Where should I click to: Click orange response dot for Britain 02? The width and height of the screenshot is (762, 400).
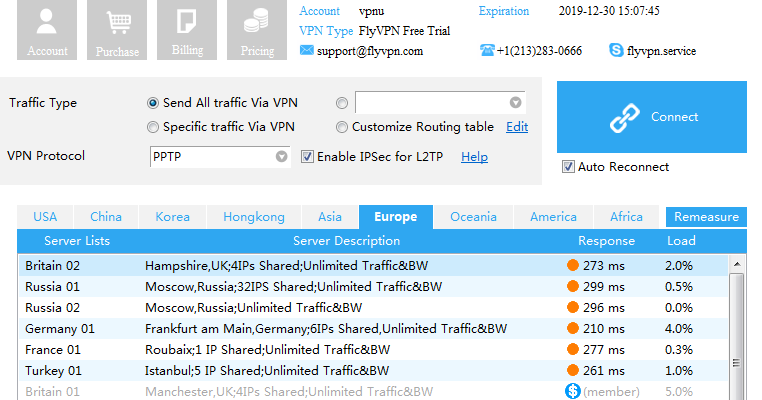point(573,265)
